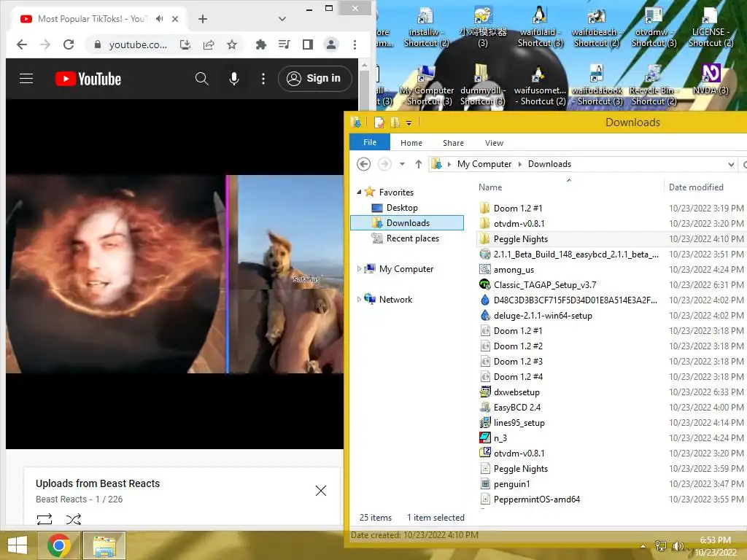Open Chrome tab search chevron
This screenshot has width=747, height=560.
(282, 19)
